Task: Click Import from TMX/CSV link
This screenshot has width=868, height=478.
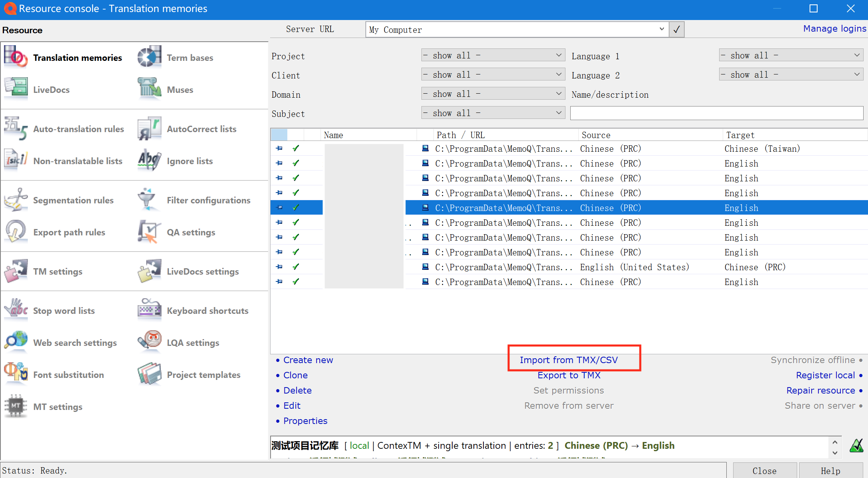Action: (x=569, y=360)
